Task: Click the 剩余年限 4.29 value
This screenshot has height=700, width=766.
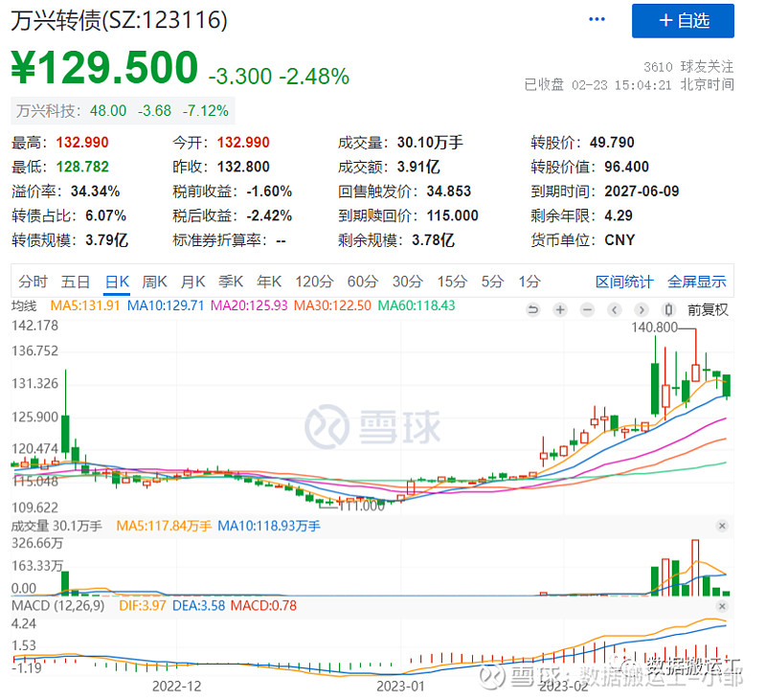Action: tap(618, 215)
